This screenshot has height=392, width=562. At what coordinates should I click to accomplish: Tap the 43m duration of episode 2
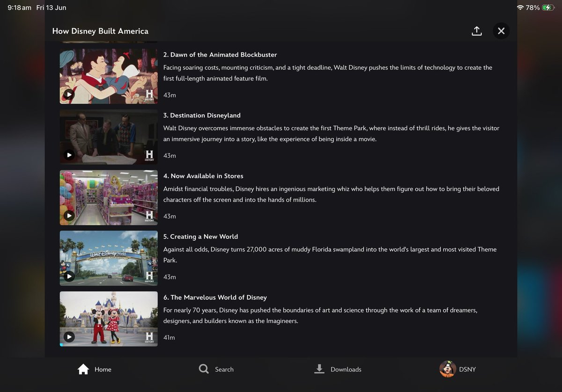[x=170, y=95]
